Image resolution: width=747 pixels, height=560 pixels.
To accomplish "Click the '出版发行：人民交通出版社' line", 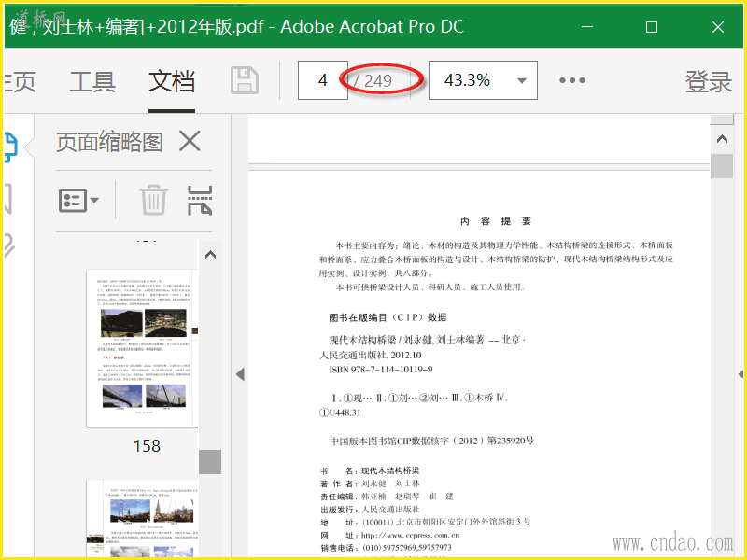I will 370,510.
